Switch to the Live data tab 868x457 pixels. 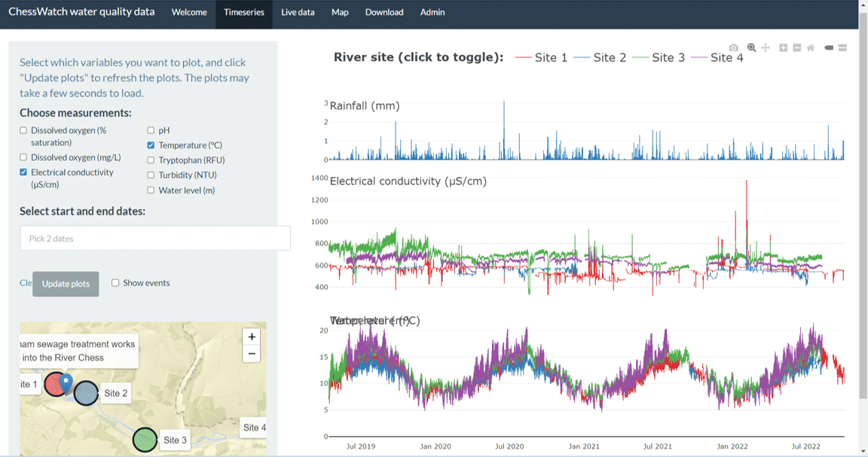tap(298, 13)
